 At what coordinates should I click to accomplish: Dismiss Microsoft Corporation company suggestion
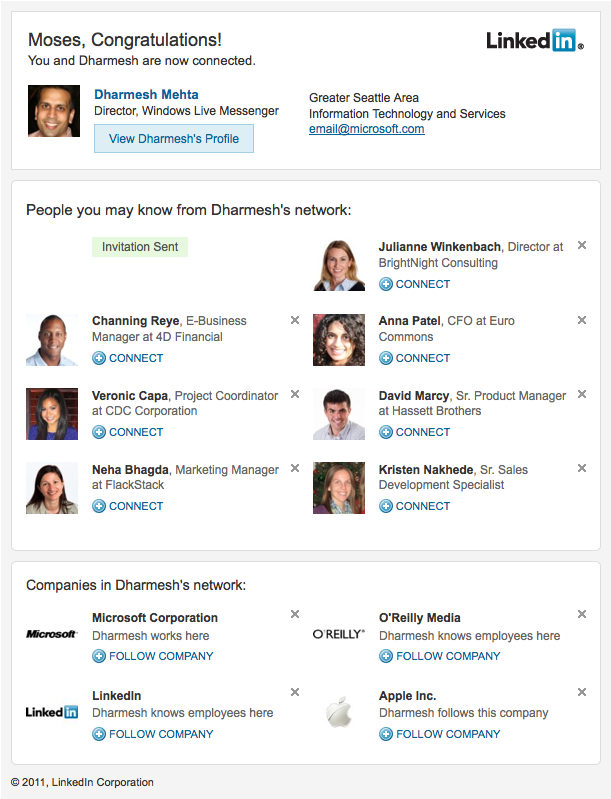tap(295, 614)
